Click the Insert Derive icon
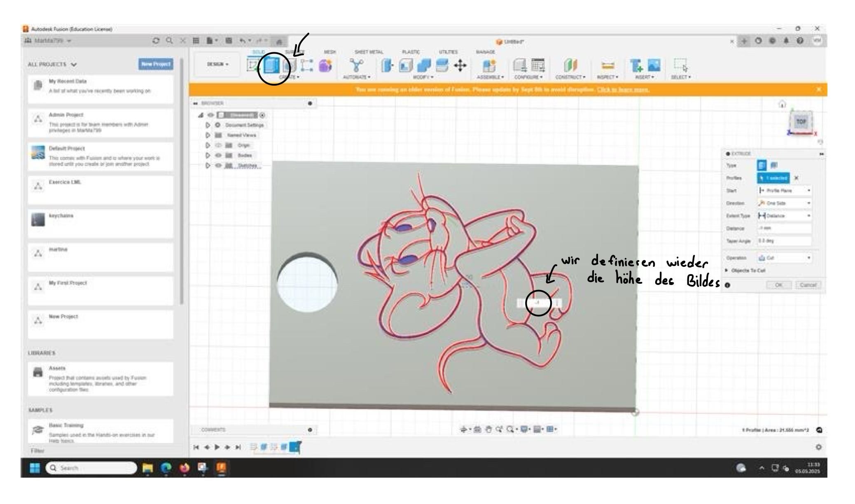855x504 pixels. coord(636,66)
